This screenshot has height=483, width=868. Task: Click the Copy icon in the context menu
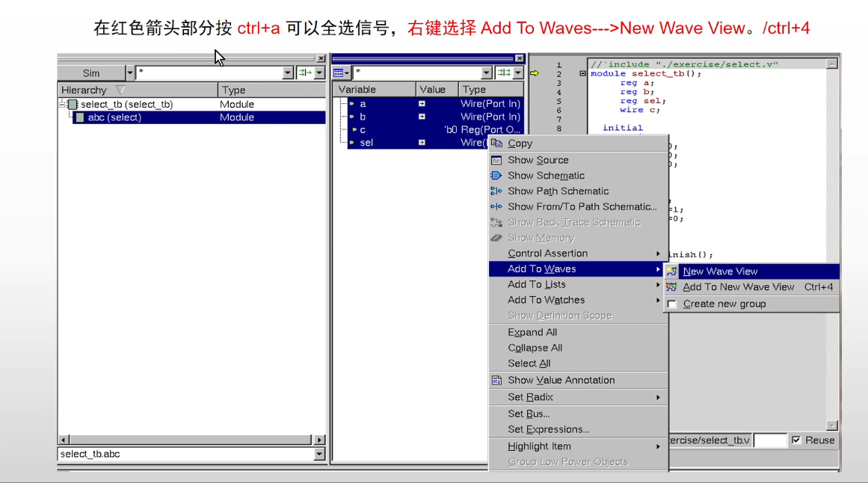click(496, 144)
